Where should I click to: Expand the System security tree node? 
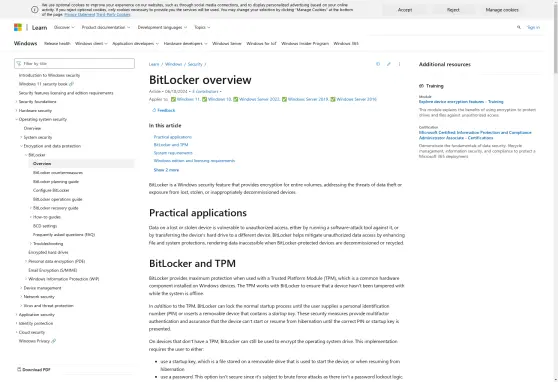(21, 137)
